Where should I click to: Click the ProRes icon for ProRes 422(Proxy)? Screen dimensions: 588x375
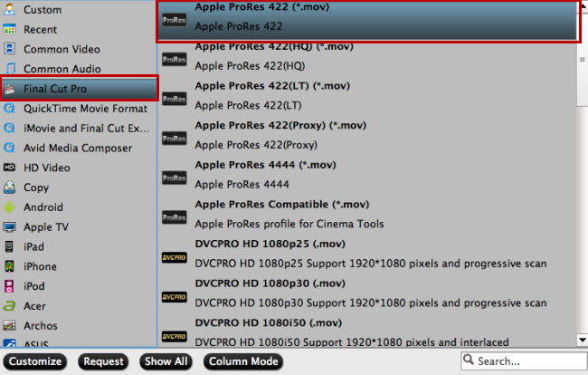(x=174, y=139)
